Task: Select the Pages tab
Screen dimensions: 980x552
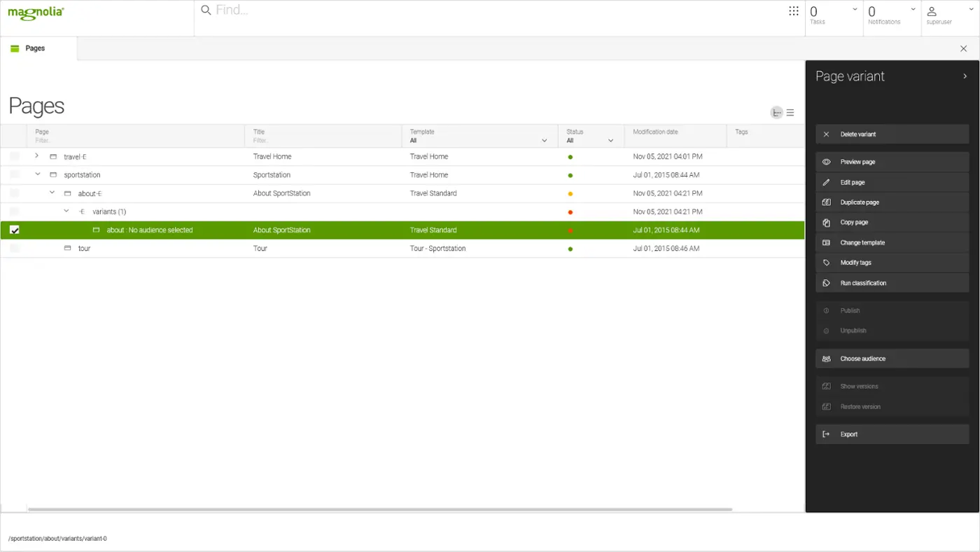Action: pos(35,48)
